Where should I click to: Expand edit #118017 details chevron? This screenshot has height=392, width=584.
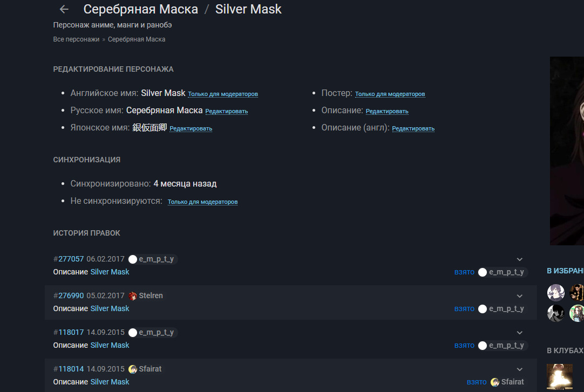tap(520, 333)
